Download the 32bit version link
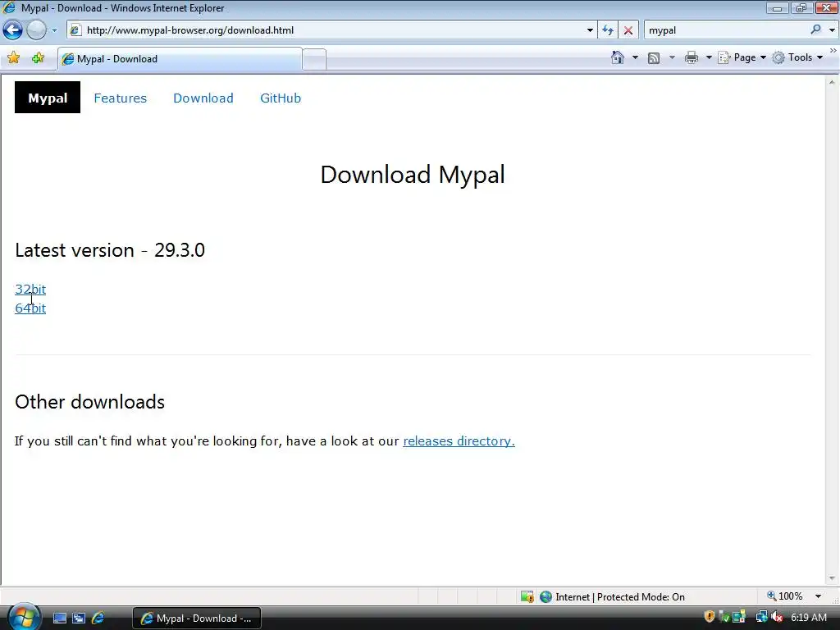This screenshot has height=630, width=840. click(x=30, y=290)
